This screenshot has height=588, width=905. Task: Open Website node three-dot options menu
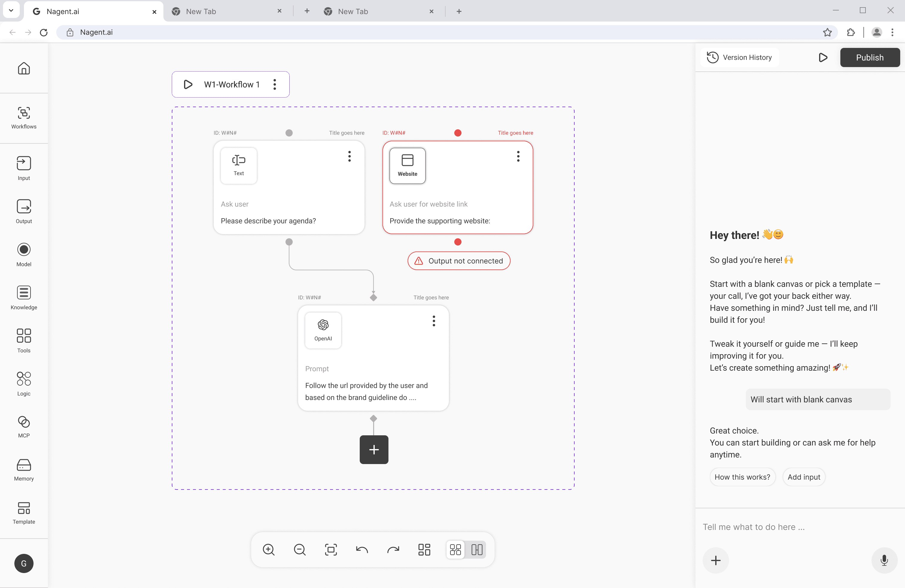pyautogui.click(x=518, y=156)
